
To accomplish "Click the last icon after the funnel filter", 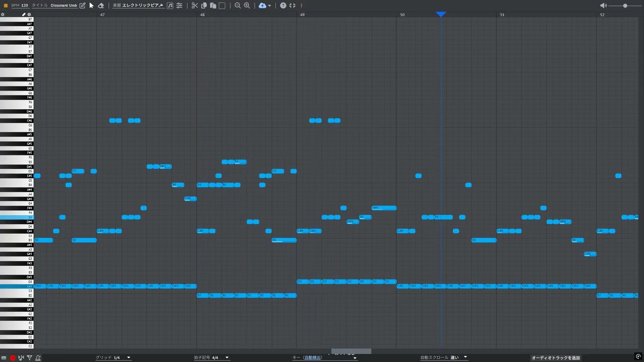I will [38, 357].
